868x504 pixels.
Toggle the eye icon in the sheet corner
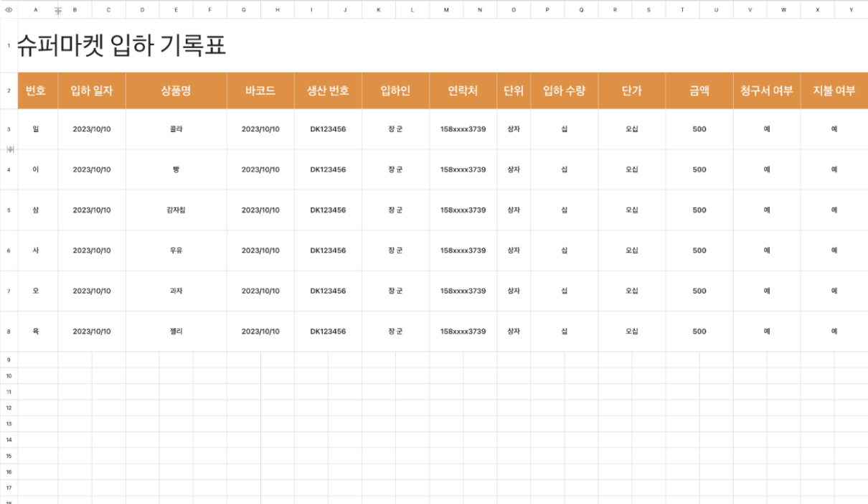(9, 9)
